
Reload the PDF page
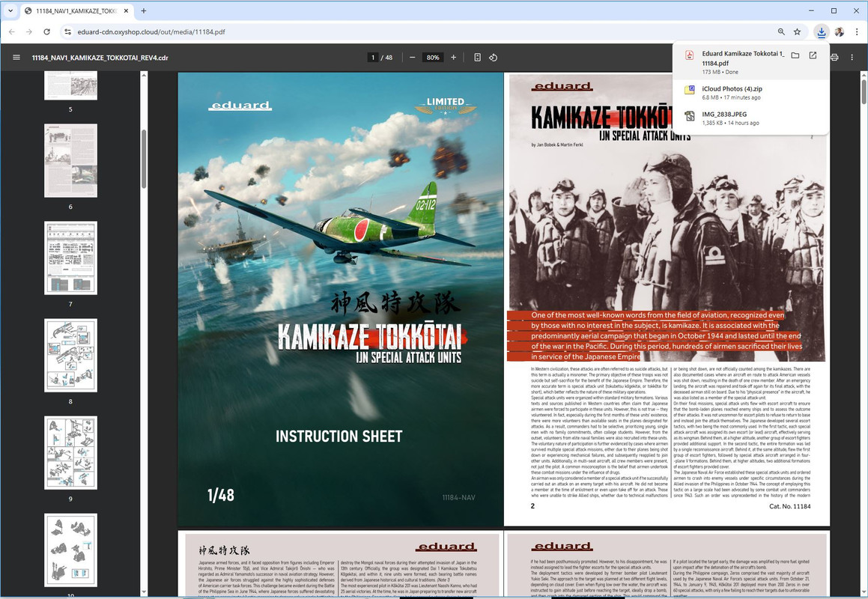47,31
